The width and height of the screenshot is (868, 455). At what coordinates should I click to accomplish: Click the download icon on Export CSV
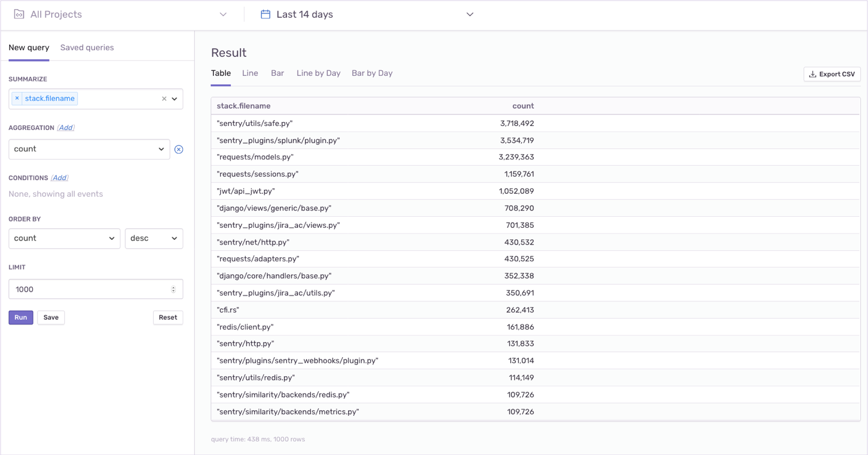click(x=813, y=74)
